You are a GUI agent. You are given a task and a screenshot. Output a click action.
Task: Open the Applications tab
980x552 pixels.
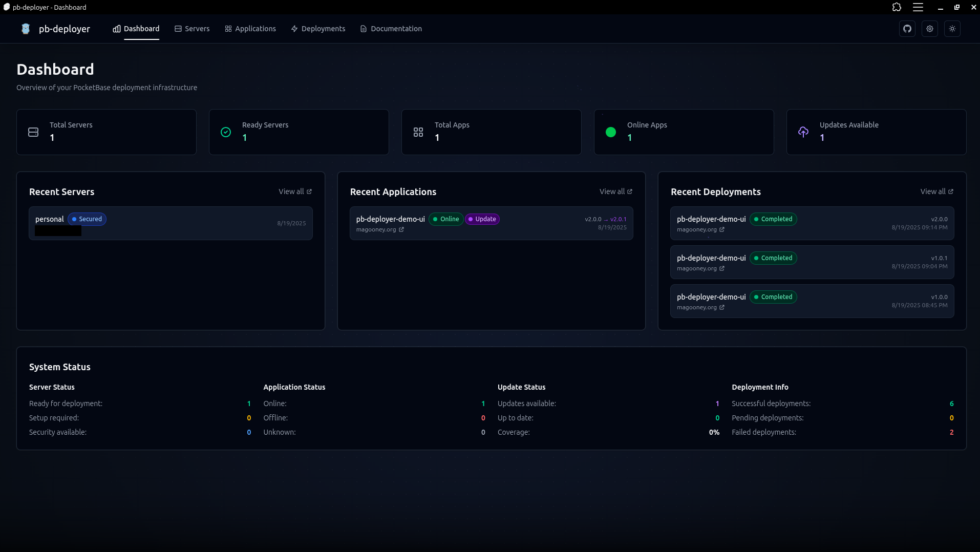pos(250,29)
